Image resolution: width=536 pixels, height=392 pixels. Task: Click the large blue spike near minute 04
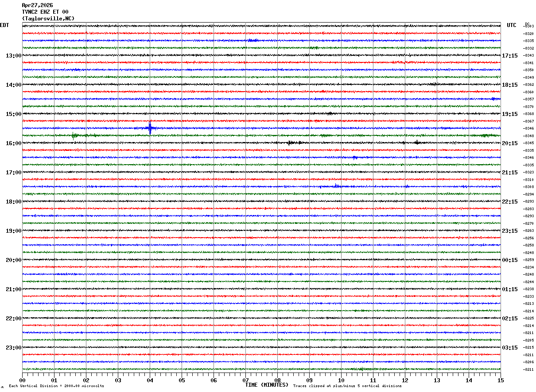[150, 128]
